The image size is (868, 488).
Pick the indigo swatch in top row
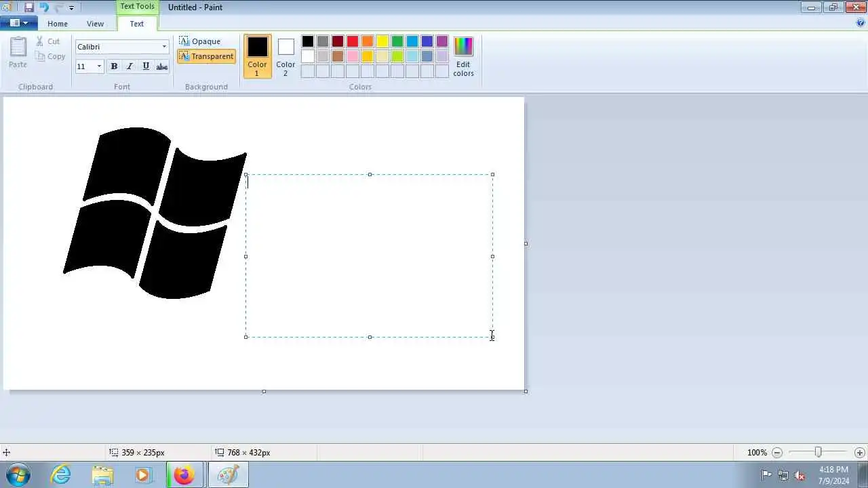coord(427,41)
